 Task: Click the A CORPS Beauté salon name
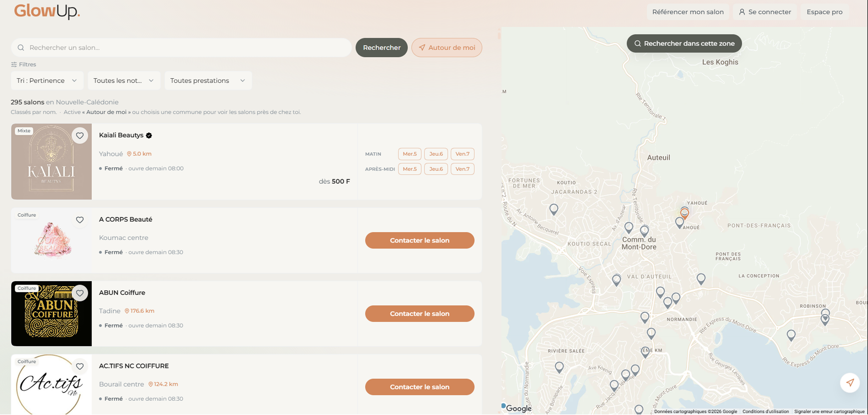pos(125,220)
